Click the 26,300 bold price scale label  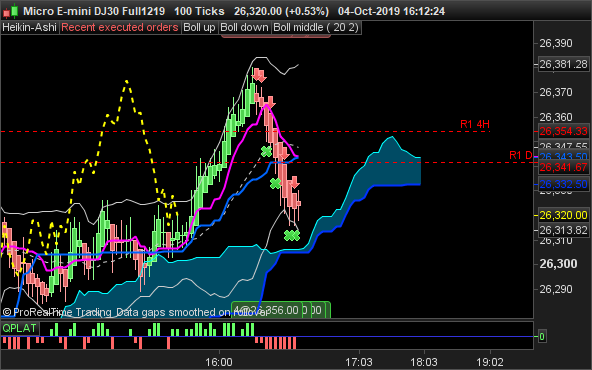(558, 264)
